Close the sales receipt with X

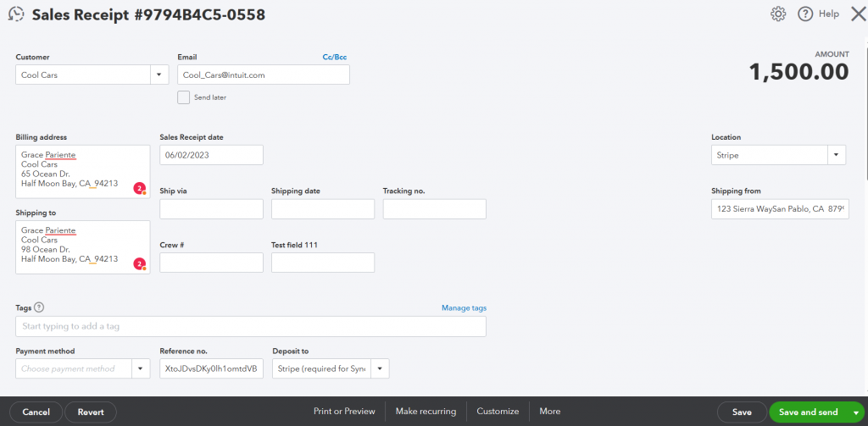point(858,14)
